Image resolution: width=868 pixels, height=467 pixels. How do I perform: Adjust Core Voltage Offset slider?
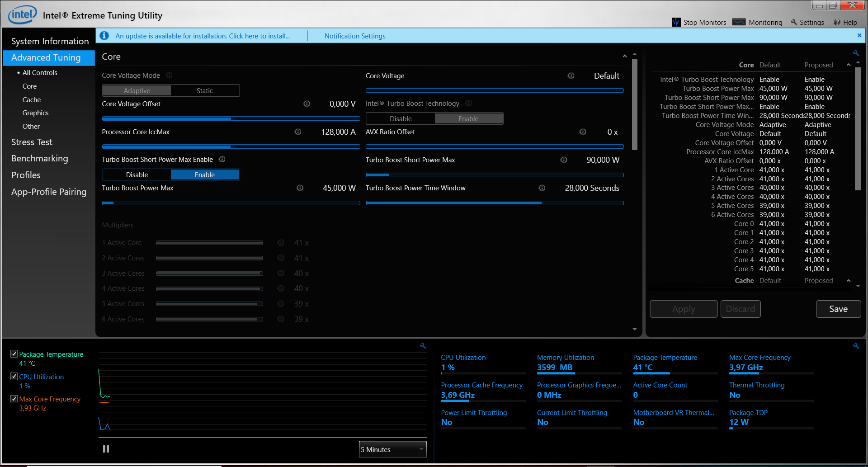point(231,118)
